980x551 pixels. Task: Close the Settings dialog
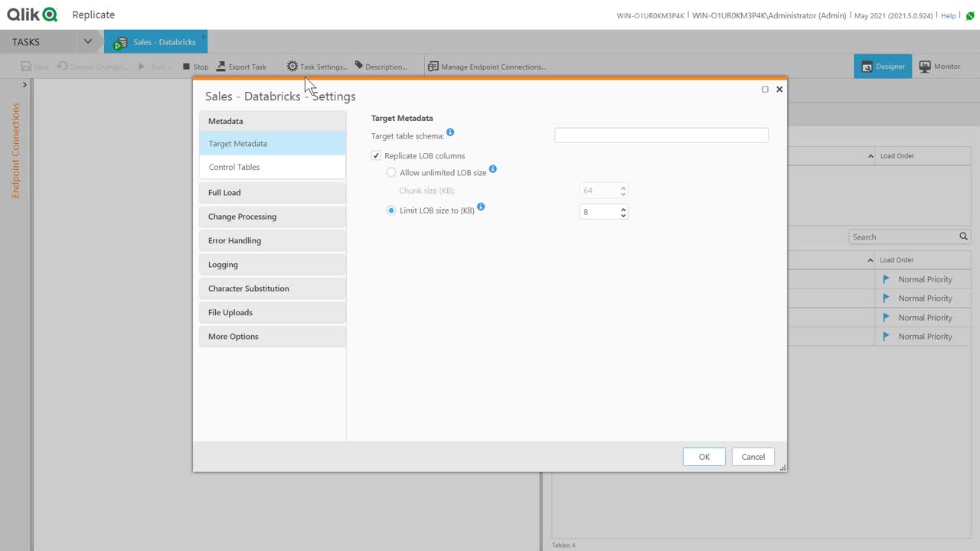[x=779, y=90]
